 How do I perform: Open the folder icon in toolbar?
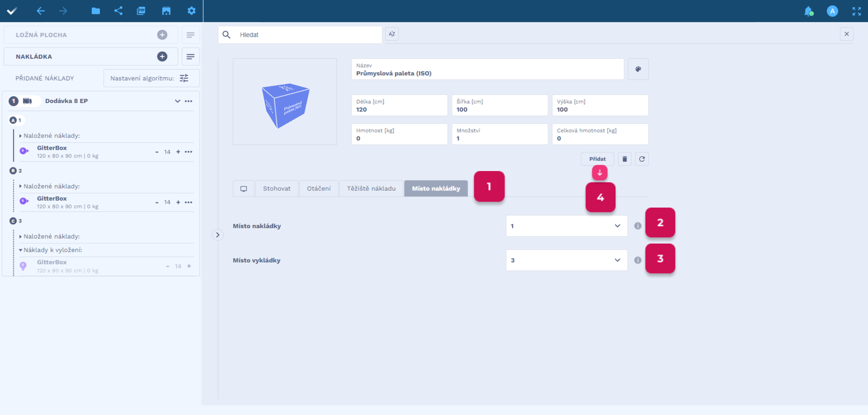(96, 11)
